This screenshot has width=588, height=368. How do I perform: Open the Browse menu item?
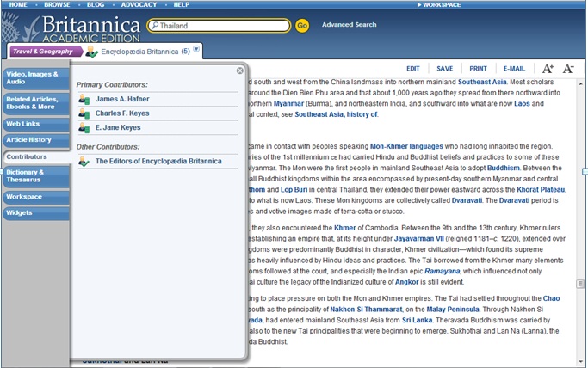(x=57, y=4)
